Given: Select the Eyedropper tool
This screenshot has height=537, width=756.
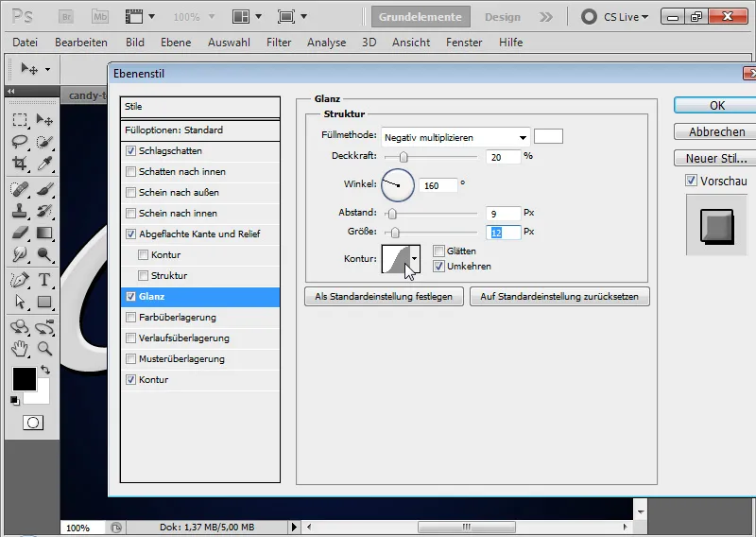Looking at the screenshot, I should tap(44, 164).
